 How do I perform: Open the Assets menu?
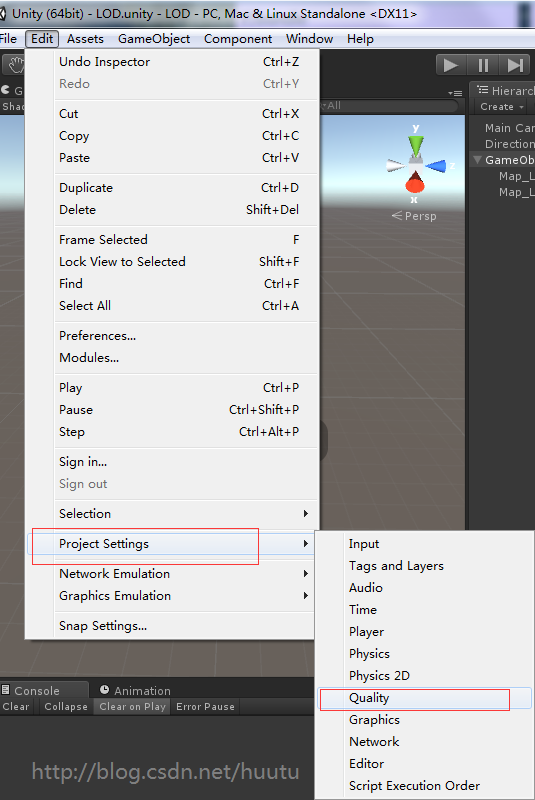coord(85,39)
